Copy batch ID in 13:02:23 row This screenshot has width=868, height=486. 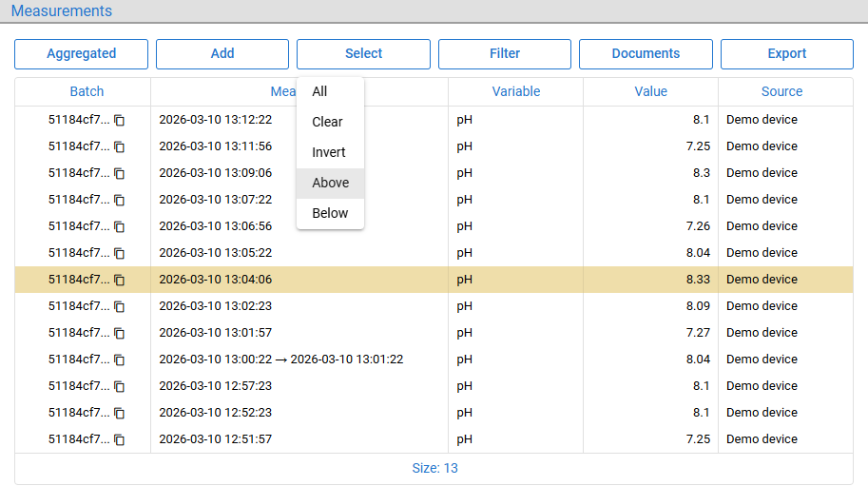click(x=119, y=306)
